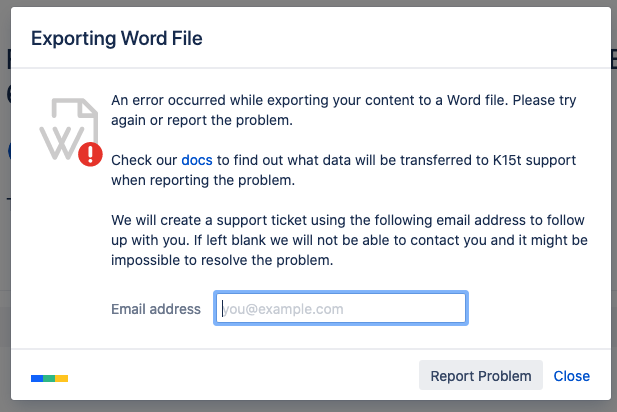This screenshot has width=617, height=412.
Task: Dismiss dialog with the Close link
Action: click(x=571, y=376)
